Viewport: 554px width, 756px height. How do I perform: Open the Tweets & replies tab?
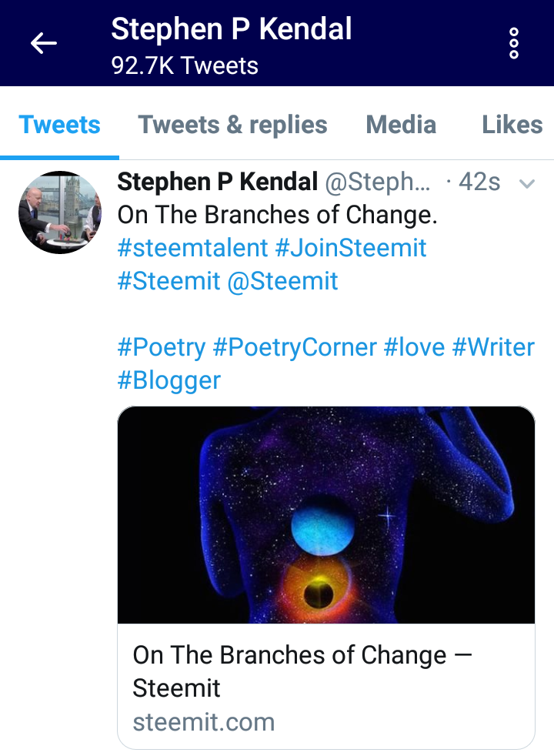tap(232, 125)
